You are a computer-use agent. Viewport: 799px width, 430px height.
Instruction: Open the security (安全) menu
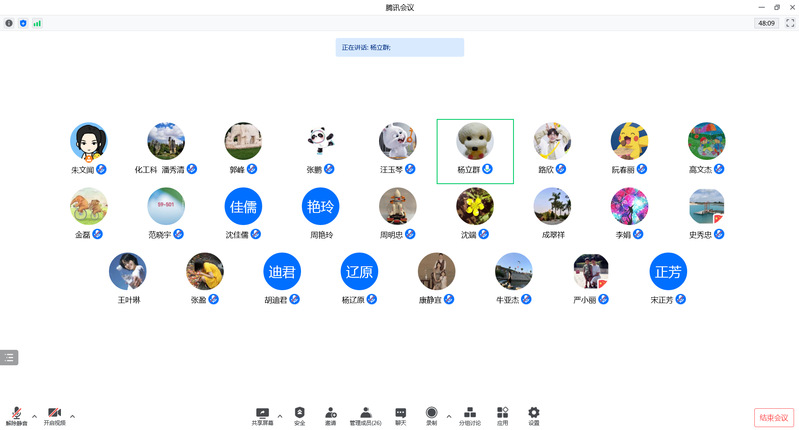[300, 416]
